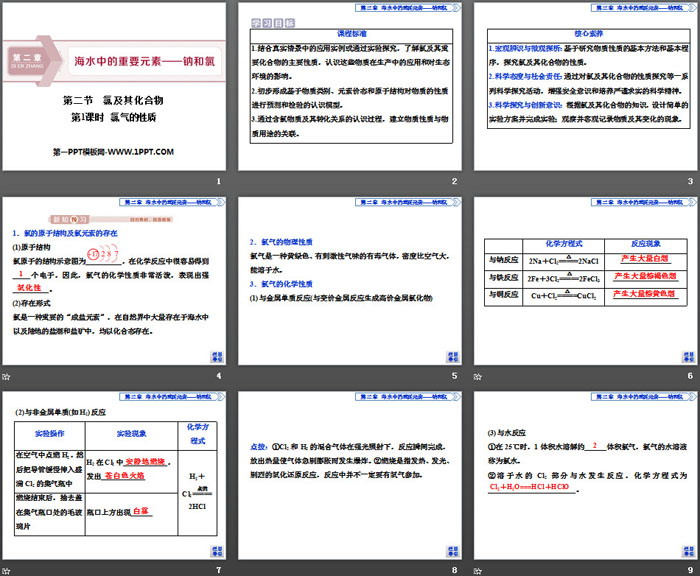Click the 学习目标 heading on slide 2
Screen dimensions: 700x576
coord(273,23)
